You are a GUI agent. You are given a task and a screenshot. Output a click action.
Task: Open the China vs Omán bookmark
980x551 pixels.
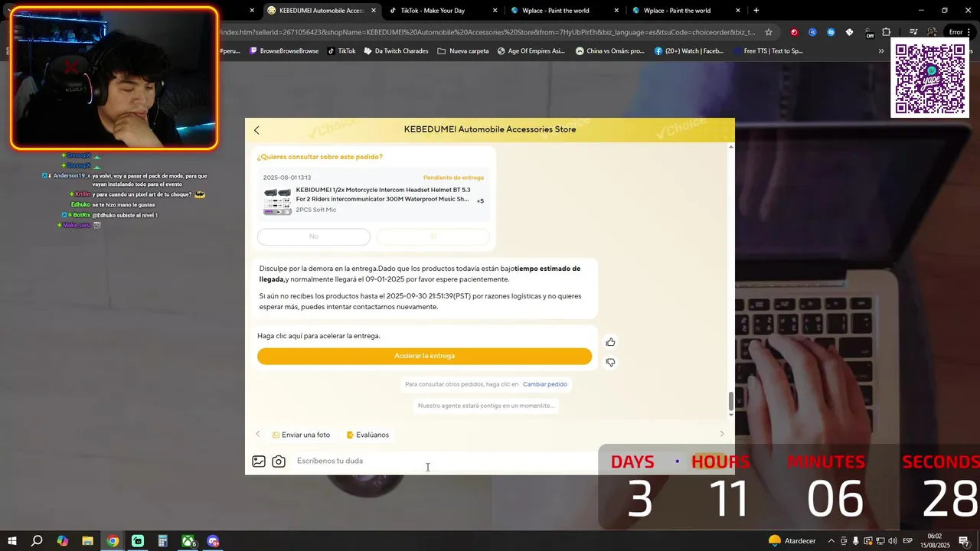point(609,51)
